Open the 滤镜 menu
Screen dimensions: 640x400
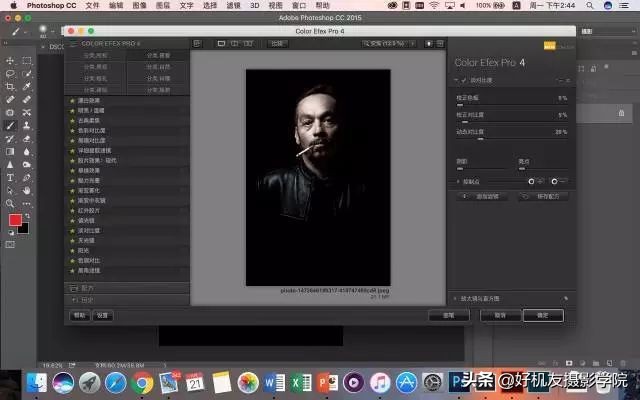coord(233,5)
